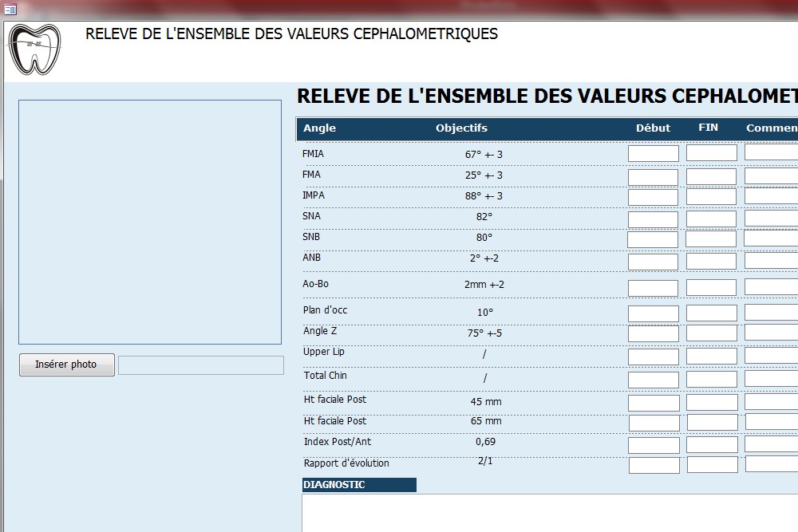Click the FIN field for ANB
Image resolution: width=798 pixels, height=532 pixels.
(711, 262)
